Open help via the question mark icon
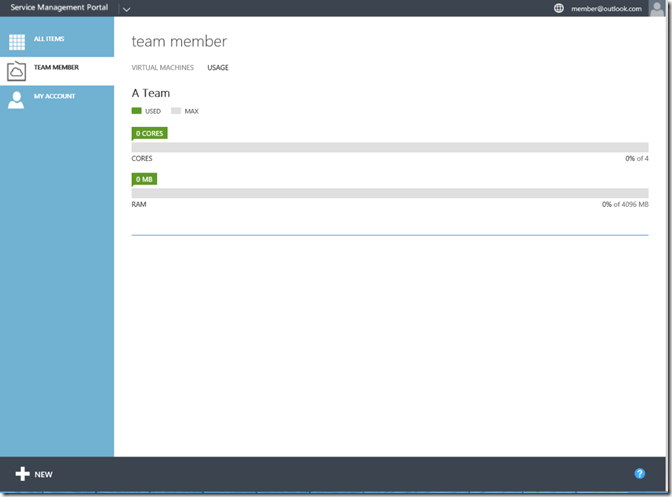Image resolution: width=672 pixels, height=497 pixels. tap(640, 473)
